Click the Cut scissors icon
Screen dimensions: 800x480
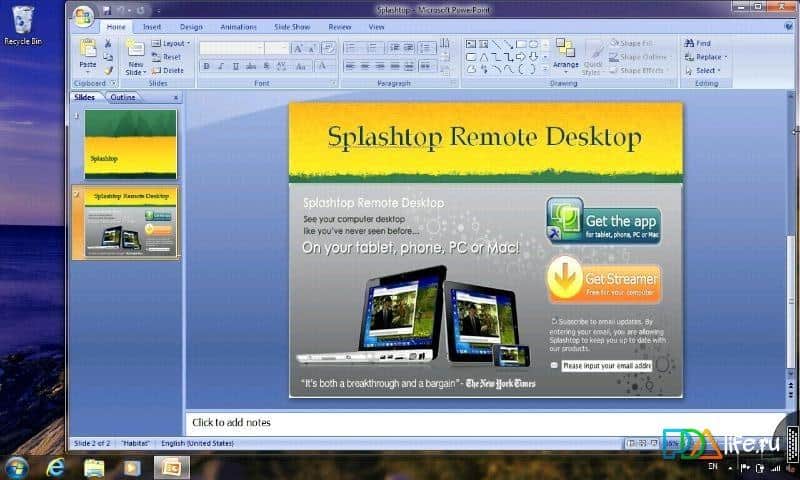[107, 44]
